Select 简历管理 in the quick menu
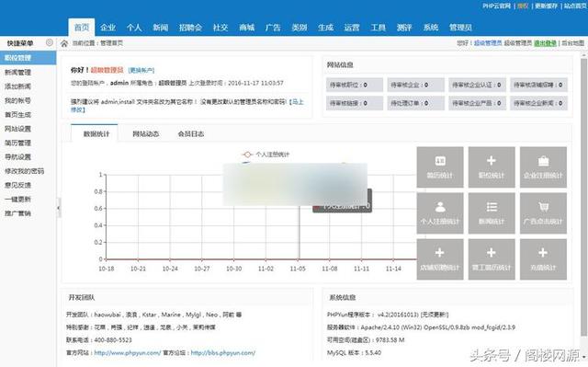588x367 pixels. (17, 143)
